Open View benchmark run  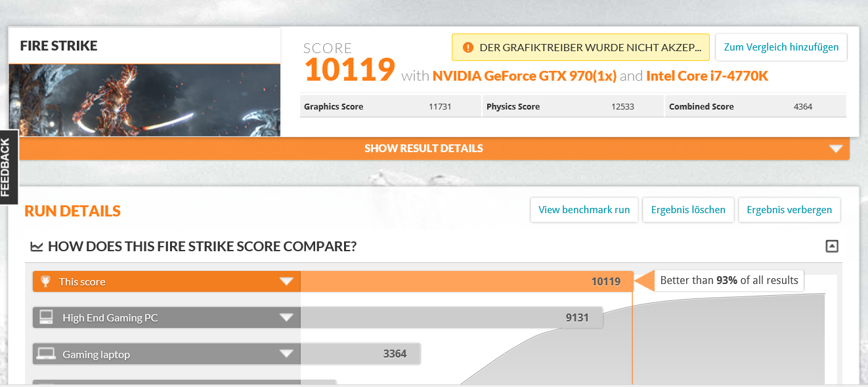[584, 210]
